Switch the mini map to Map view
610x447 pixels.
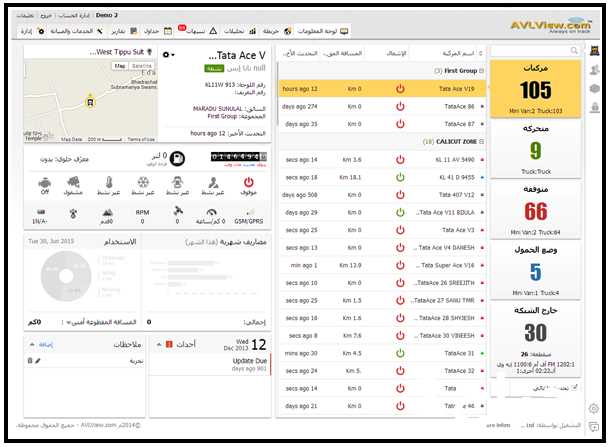[120, 66]
